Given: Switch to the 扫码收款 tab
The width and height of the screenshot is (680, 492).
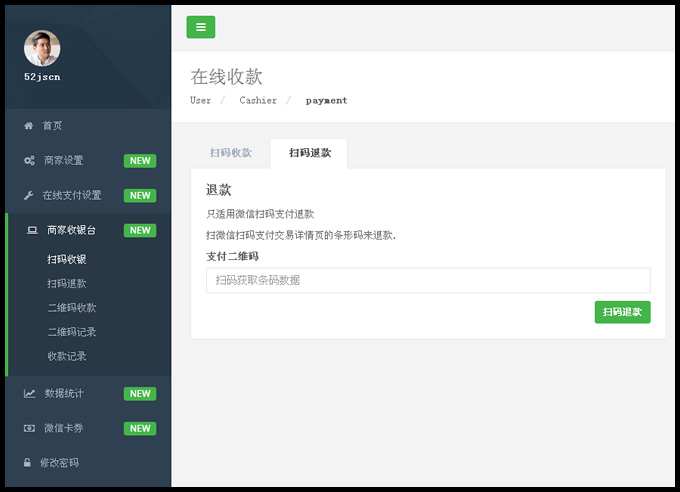Looking at the screenshot, I should coord(231,153).
